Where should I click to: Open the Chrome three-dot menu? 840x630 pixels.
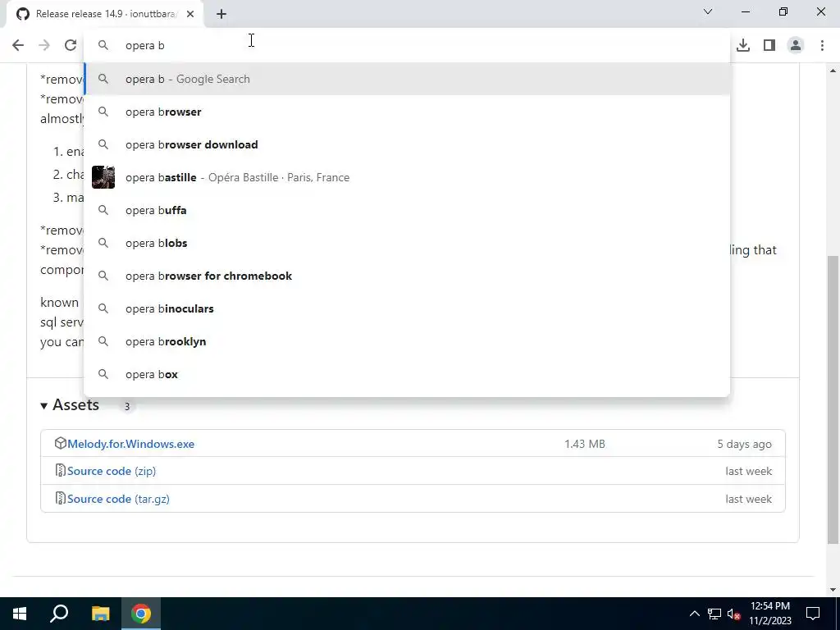(822, 46)
